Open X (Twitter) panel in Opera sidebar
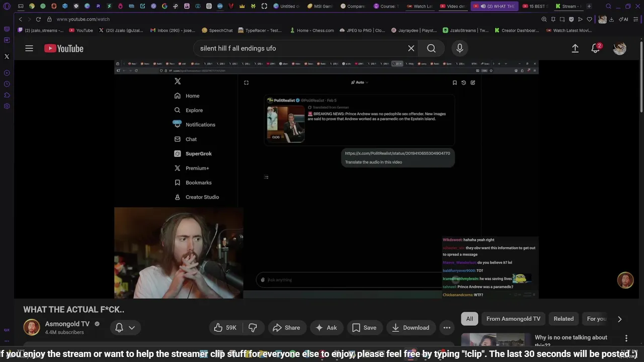644x362 pixels. pos(7,57)
